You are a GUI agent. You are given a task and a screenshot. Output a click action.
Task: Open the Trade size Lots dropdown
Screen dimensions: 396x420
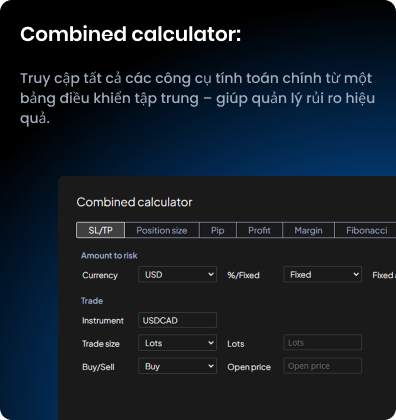coord(177,343)
